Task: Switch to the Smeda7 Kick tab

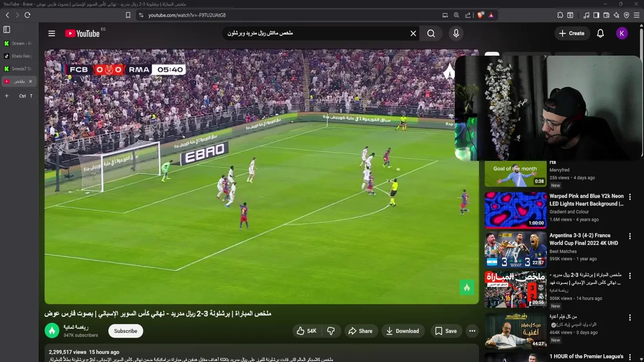Action: pos(18,69)
